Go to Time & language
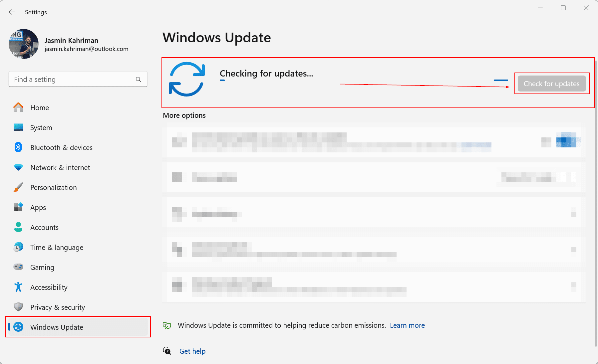 (x=78, y=247)
